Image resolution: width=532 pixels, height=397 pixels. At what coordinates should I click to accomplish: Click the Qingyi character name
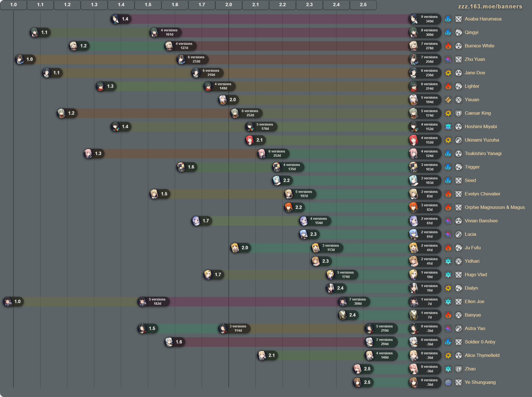(x=471, y=33)
